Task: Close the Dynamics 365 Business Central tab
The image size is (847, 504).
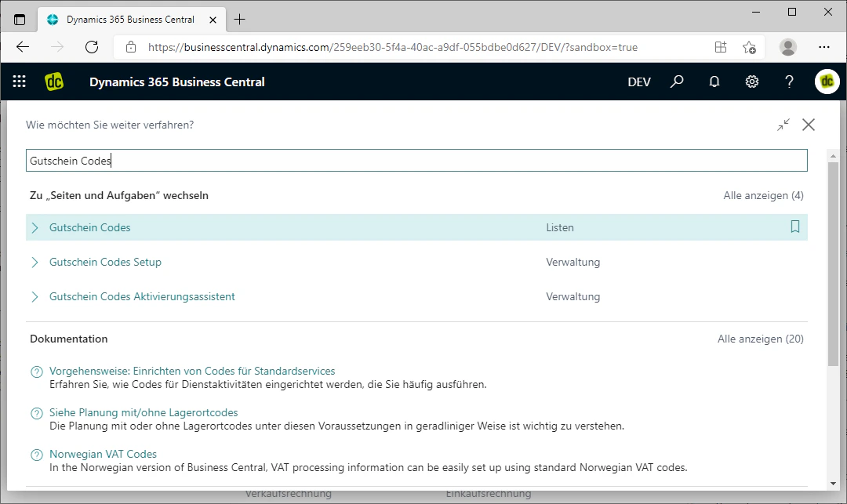Action: (213, 20)
